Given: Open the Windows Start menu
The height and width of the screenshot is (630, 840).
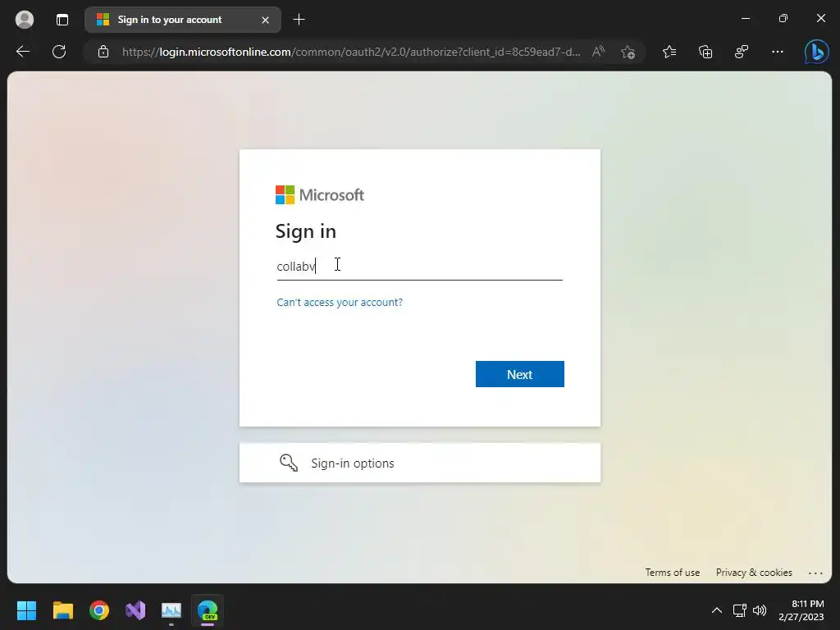Looking at the screenshot, I should pyautogui.click(x=26, y=610).
